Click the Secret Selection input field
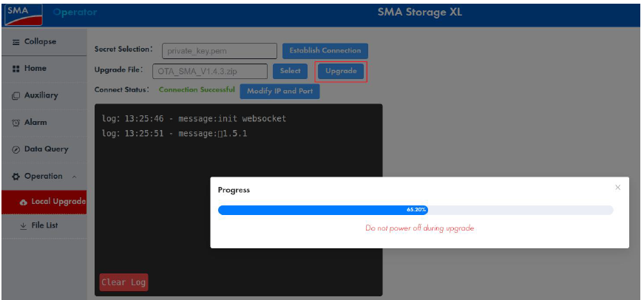The height and width of the screenshot is (300, 644). pos(220,51)
